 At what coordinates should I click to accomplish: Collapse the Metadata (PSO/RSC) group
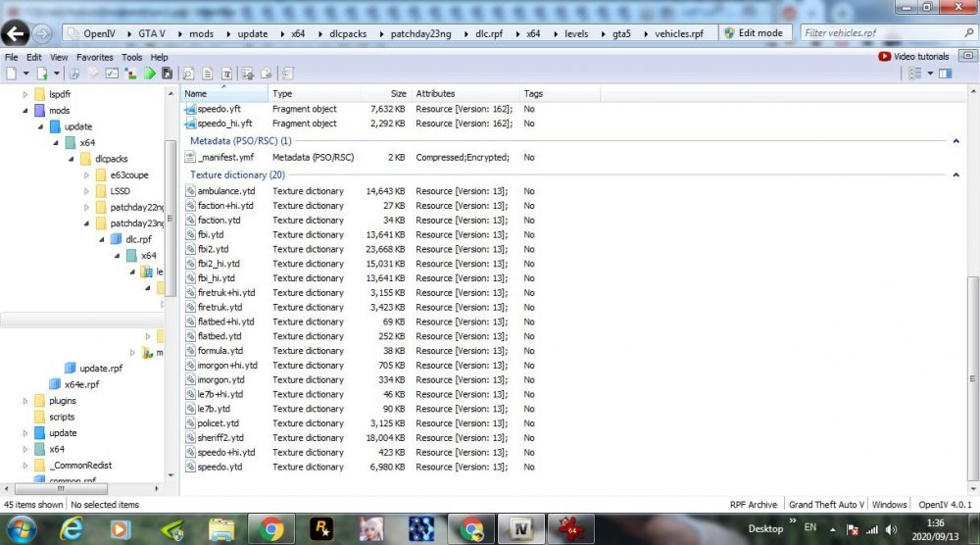click(x=955, y=141)
